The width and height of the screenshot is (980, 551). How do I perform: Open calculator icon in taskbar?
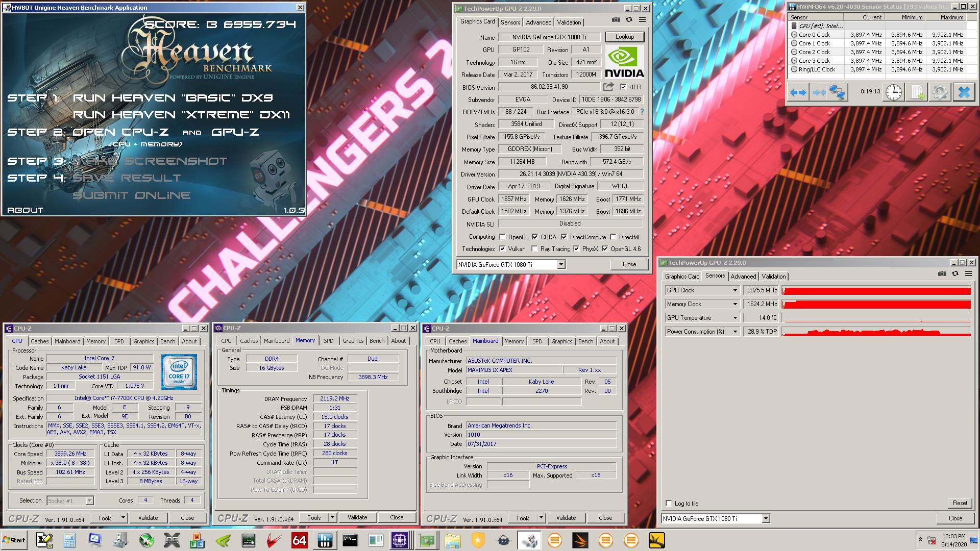69,540
